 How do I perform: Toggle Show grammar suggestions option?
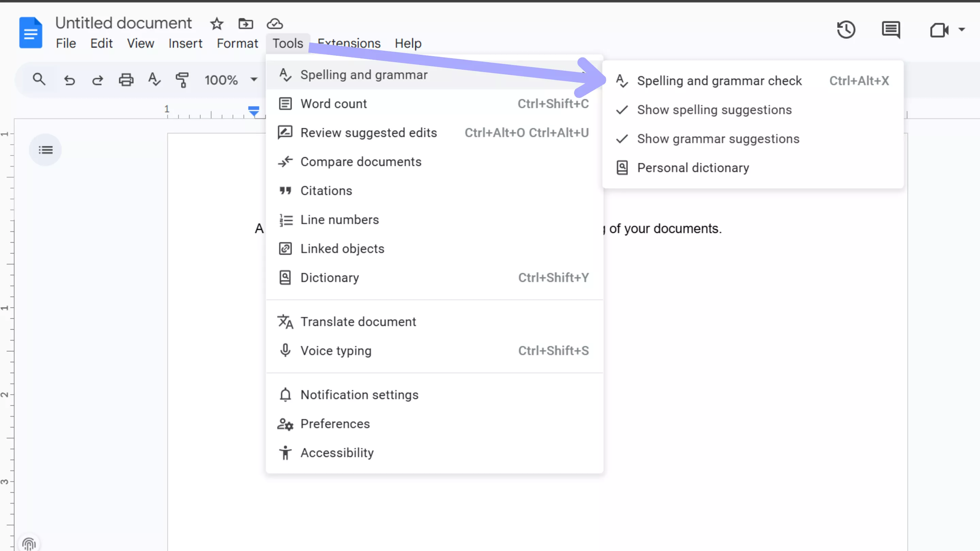[718, 139]
